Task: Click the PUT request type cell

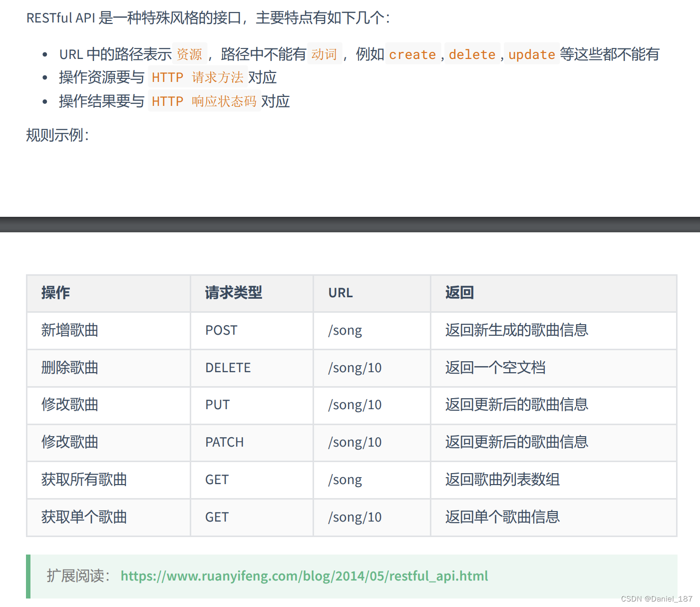Action: click(252, 405)
